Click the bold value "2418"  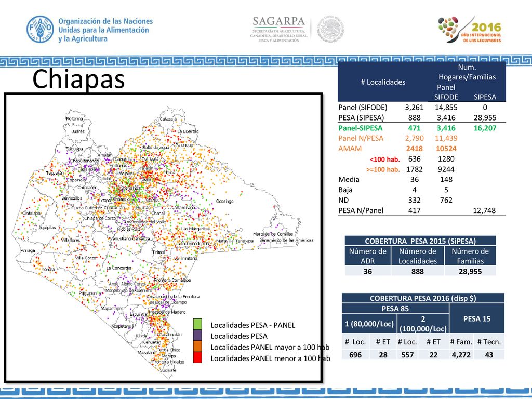pos(414,149)
